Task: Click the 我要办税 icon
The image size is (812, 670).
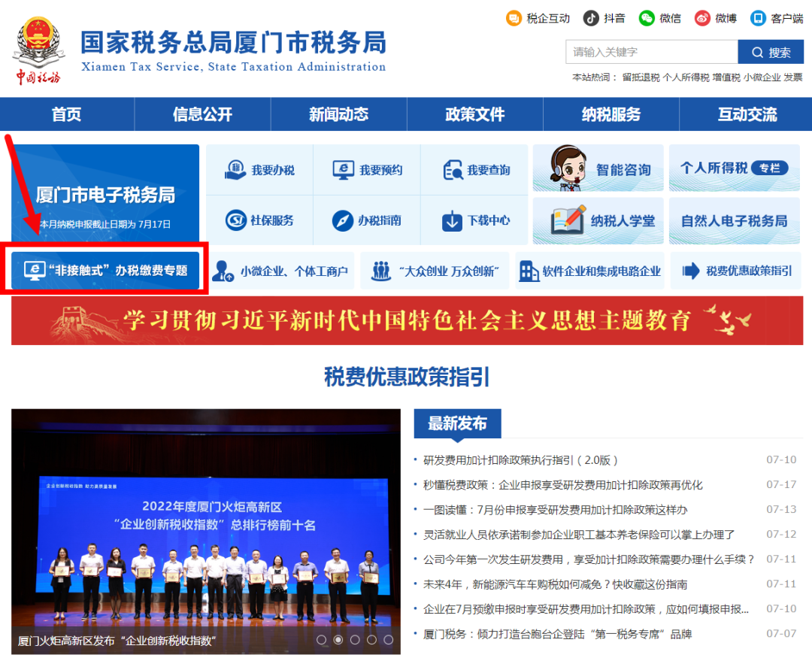Action: (x=235, y=169)
